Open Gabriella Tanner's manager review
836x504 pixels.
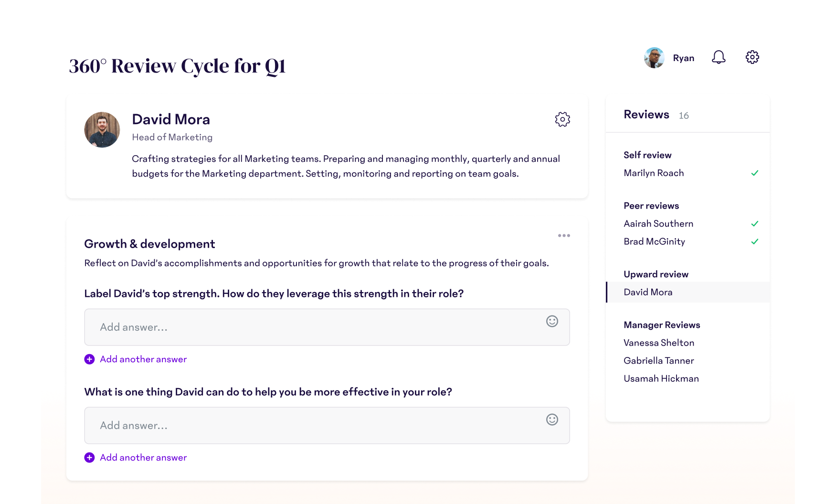658,361
